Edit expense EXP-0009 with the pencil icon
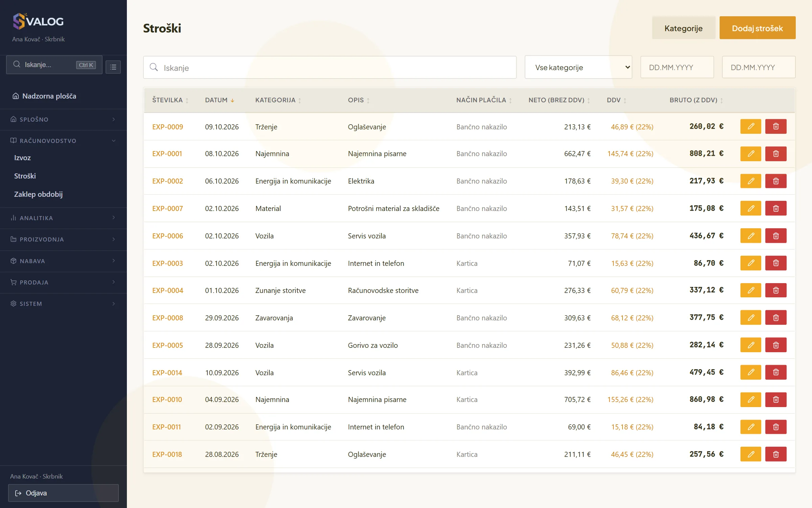This screenshot has height=508, width=812. [750, 126]
